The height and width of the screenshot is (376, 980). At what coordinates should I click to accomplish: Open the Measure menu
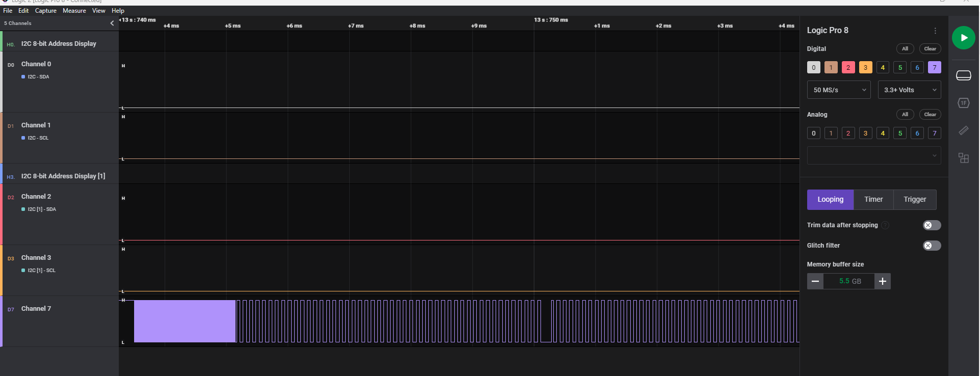tap(74, 11)
